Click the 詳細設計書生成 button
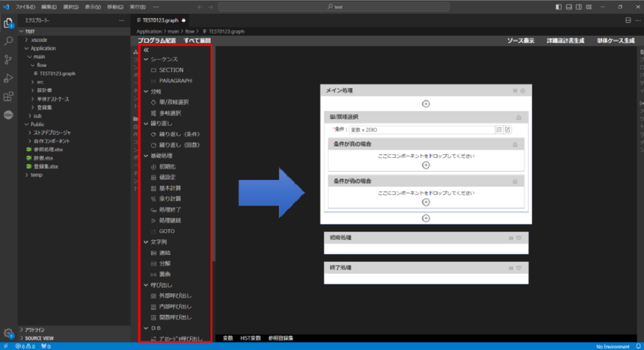 click(565, 41)
